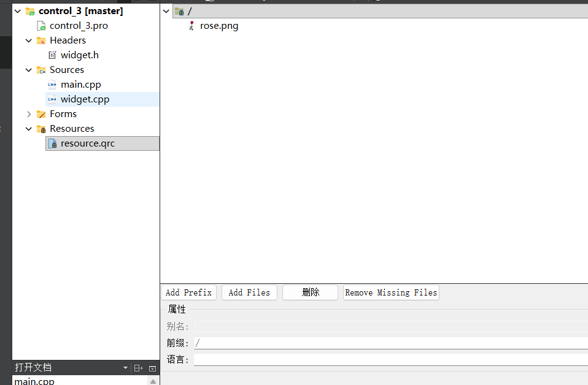Screen dimensions: 588x385
Task: Click the 前缀 prefix input field
Action: coord(391,343)
